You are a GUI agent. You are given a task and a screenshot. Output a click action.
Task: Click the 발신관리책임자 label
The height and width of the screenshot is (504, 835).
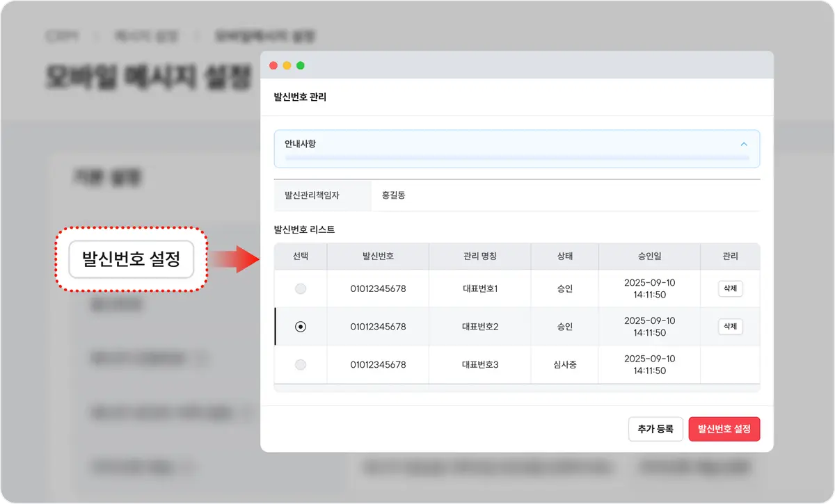(312, 195)
